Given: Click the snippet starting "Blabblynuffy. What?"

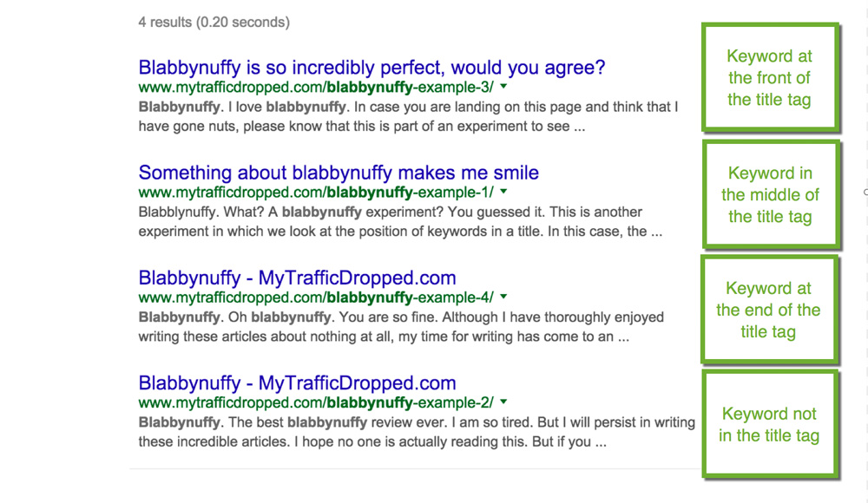Looking at the screenshot, I should [399, 222].
